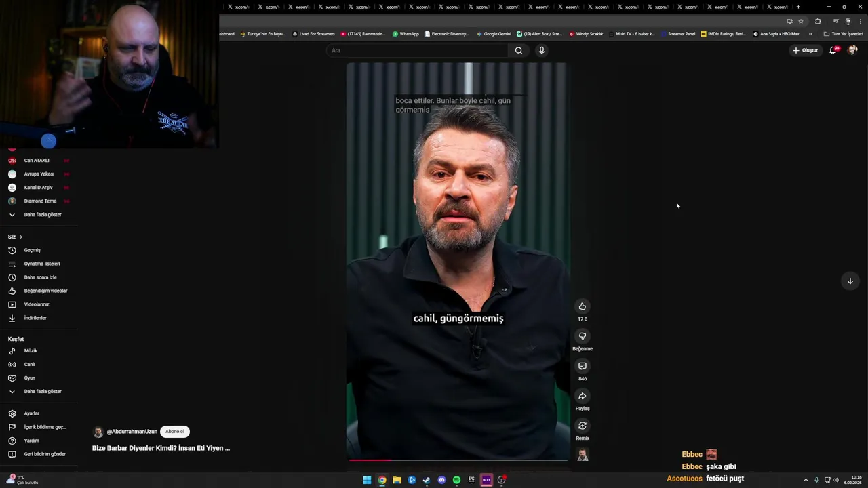This screenshot has width=868, height=488.
Task: Open Daha sonra izle list
Action: [x=39, y=277]
